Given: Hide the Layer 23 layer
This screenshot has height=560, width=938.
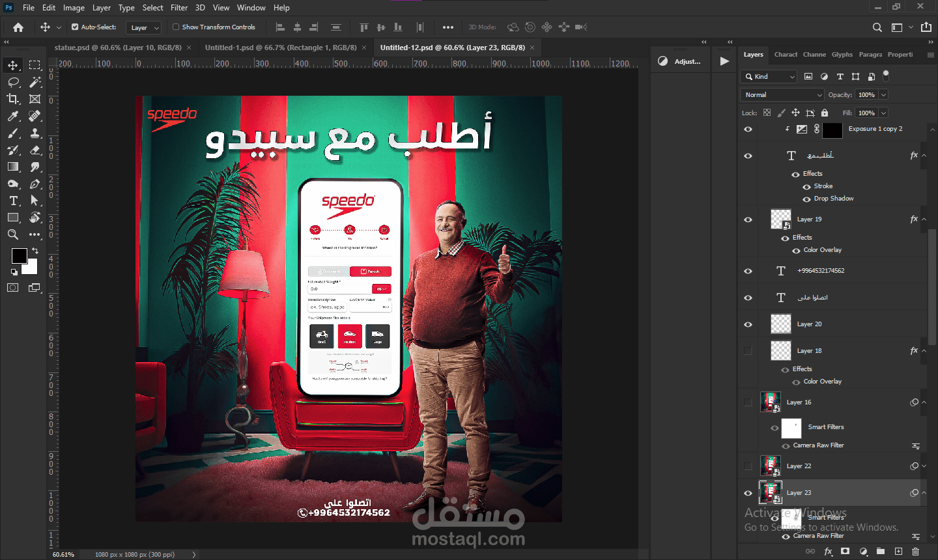Looking at the screenshot, I should pos(748,493).
